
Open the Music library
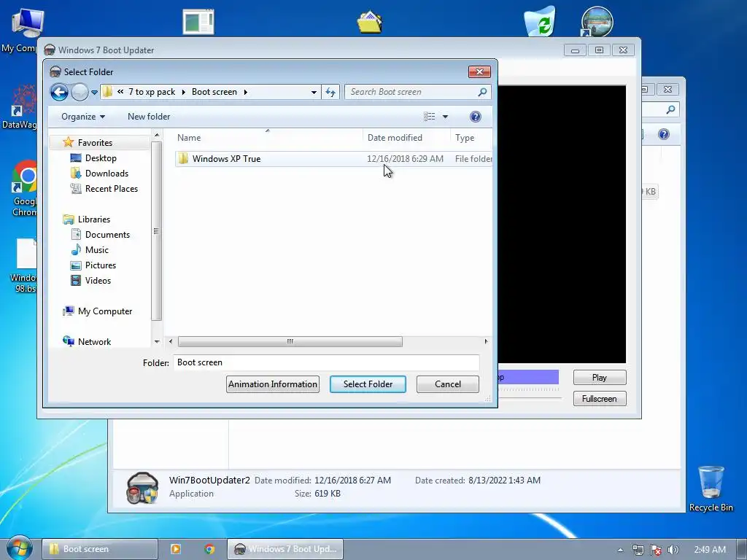point(97,250)
